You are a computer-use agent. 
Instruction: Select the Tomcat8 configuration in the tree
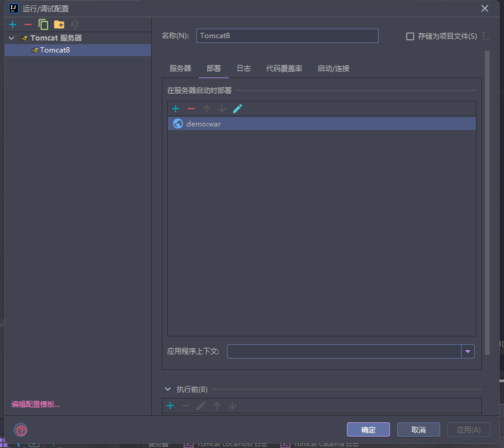[78, 50]
